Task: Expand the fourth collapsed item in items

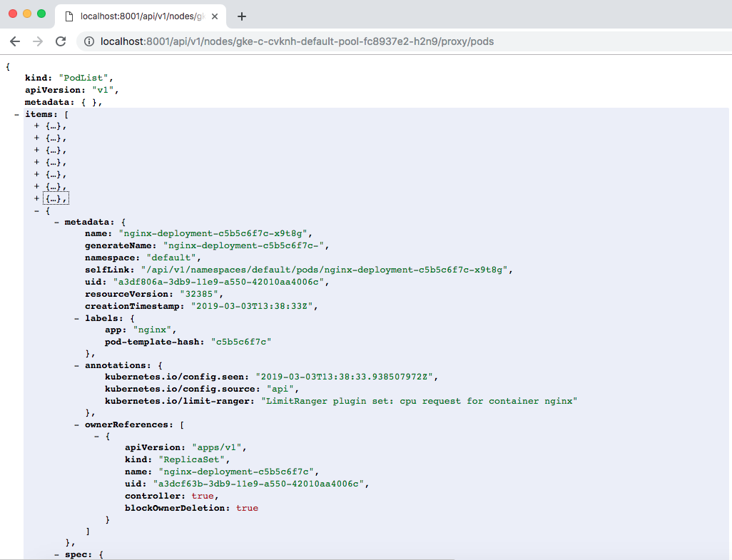Action: [36, 162]
